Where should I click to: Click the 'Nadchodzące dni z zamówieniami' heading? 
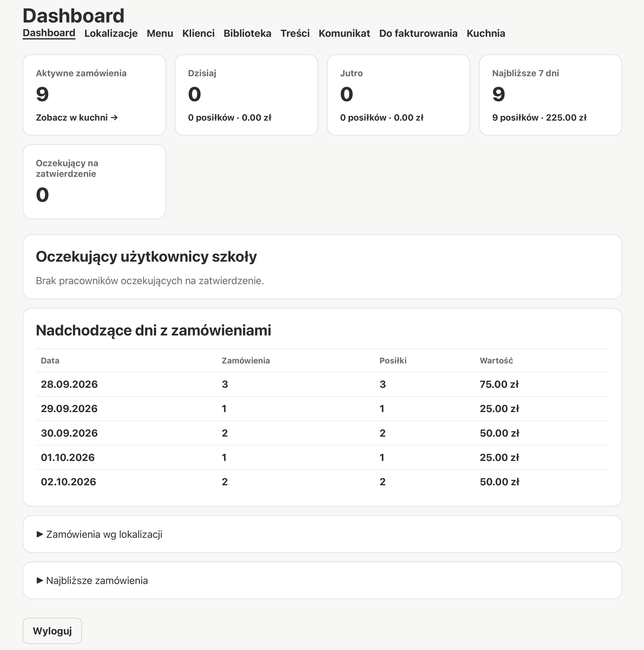click(x=153, y=330)
